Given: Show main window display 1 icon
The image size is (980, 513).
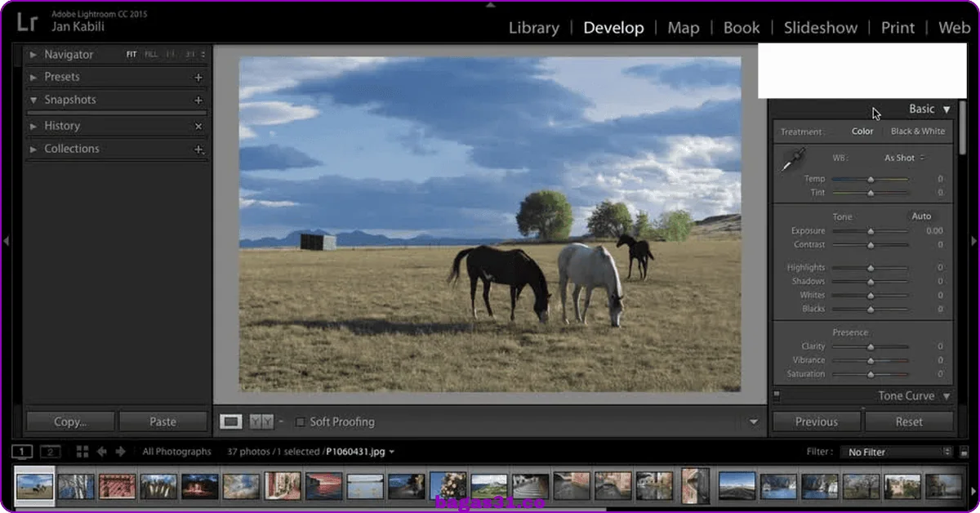Looking at the screenshot, I should 22,452.
